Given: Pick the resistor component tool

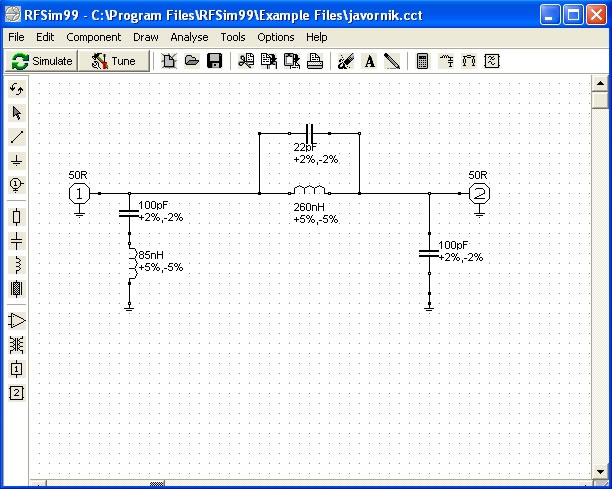Looking at the screenshot, I should (17, 216).
